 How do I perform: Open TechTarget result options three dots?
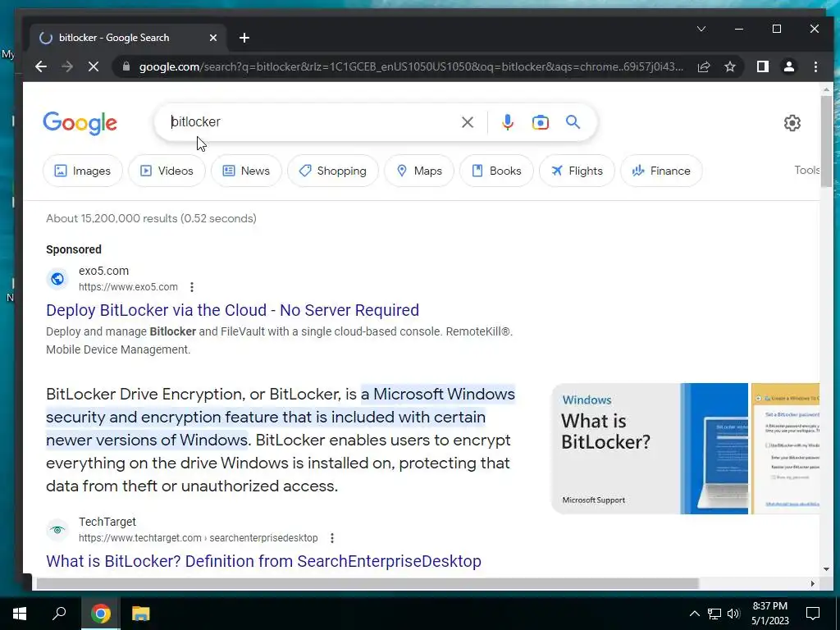tap(332, 538)
